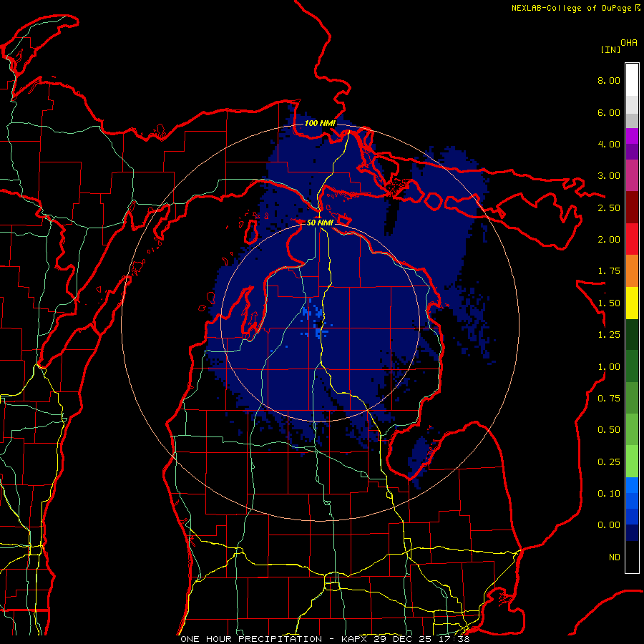This screenshot has width=644, height=644.
Task: Click the 0.50 legend value
Action: 609,430
